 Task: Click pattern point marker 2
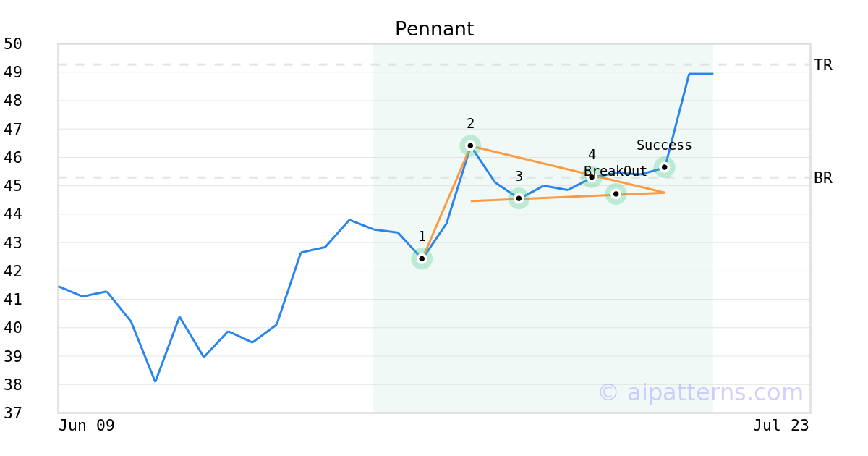tap(470, 145)
